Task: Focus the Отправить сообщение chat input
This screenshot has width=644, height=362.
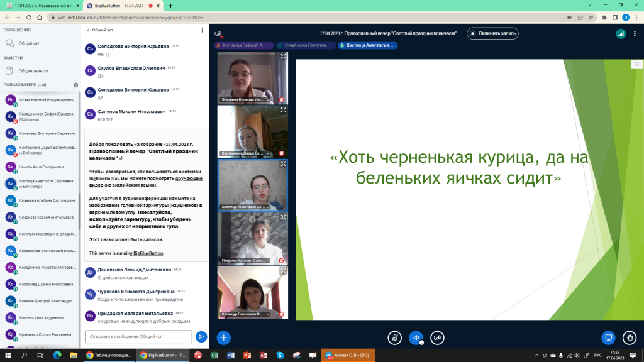Action: click(x=138, y=337)
